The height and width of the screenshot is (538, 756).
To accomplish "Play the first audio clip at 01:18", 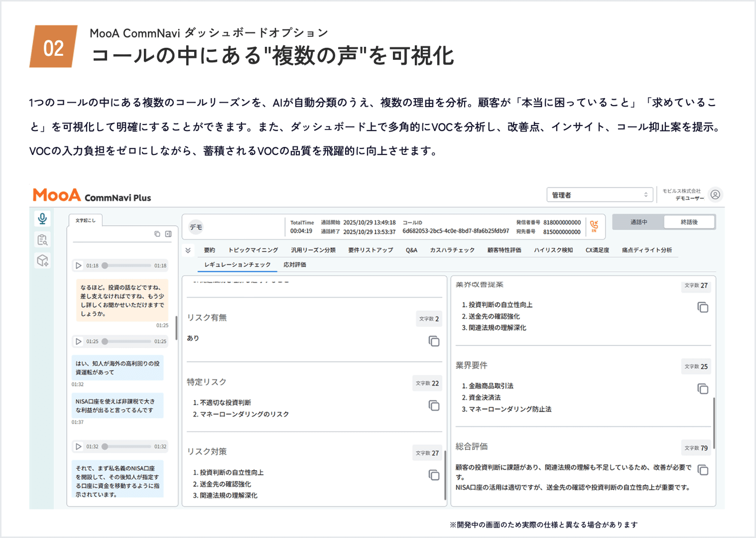I will pos(78,266).
